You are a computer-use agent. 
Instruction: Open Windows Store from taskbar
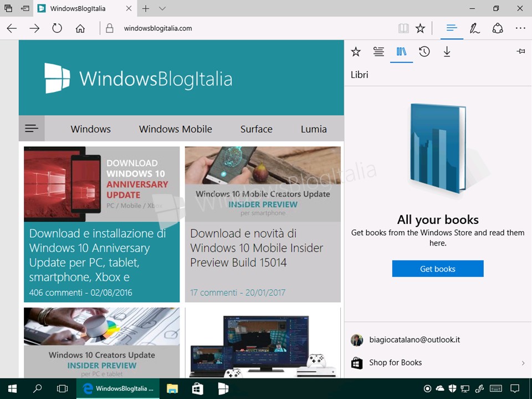[197, 388]
